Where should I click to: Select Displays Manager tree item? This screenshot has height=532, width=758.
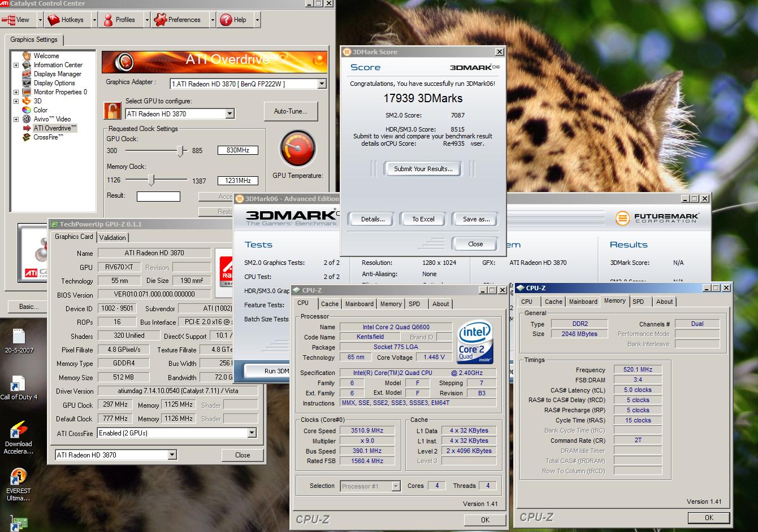pyautogui.click(x=57, y=74)
